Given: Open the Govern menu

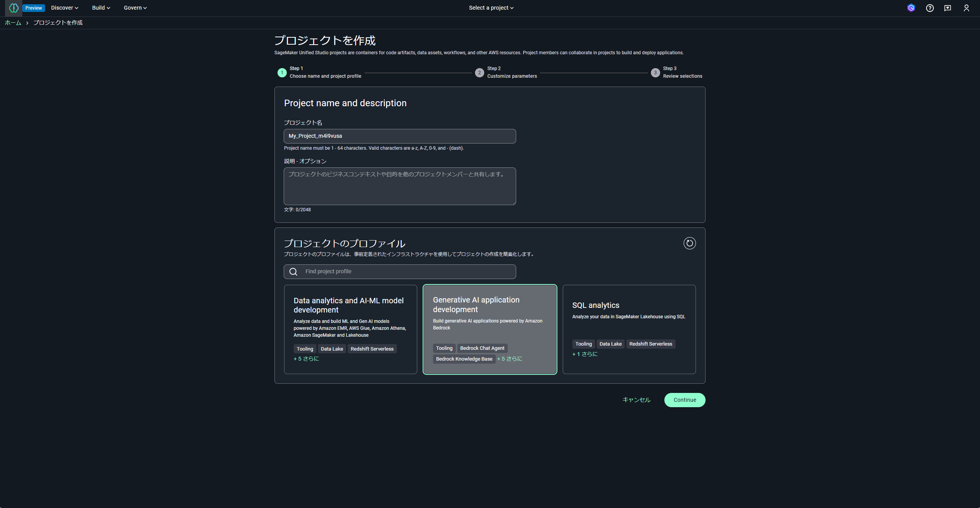Looking at the screenshot, I should point(135,8).
